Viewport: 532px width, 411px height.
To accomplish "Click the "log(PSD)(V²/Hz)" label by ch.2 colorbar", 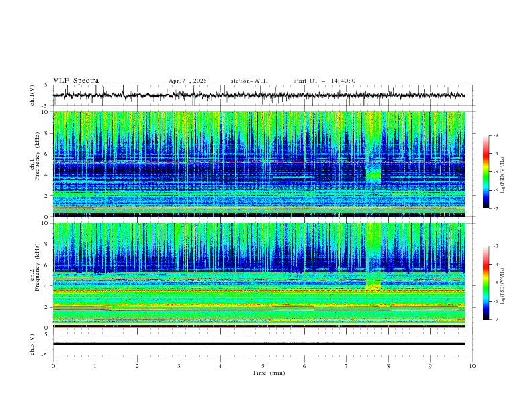I will coord(503,286).
